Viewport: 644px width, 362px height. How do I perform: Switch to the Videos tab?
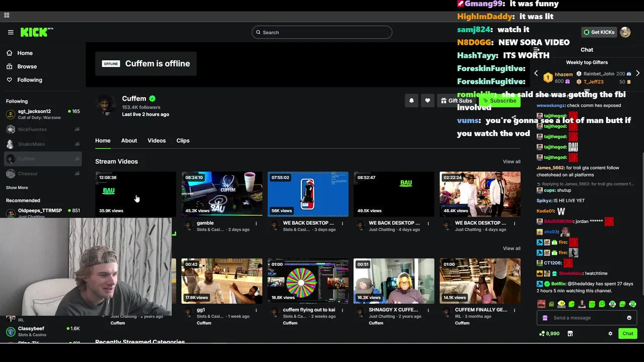pos(156,141)
